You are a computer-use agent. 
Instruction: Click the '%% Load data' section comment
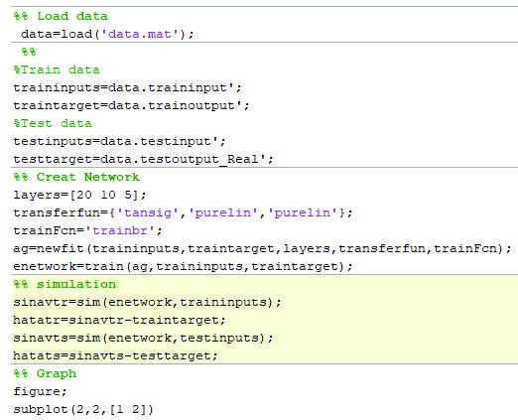[61, 16]
